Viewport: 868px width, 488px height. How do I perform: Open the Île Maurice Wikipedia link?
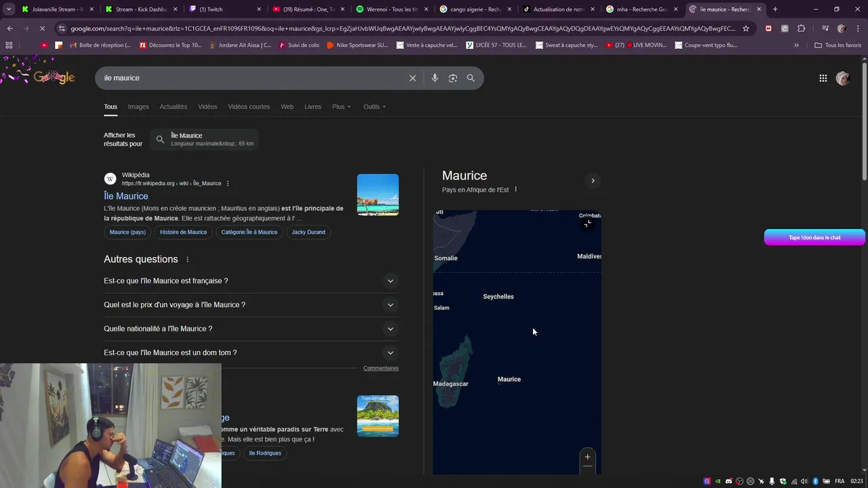126,196
